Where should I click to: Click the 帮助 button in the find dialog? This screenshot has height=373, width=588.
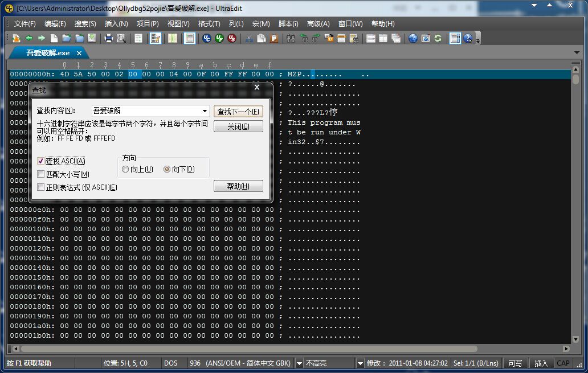(x=238, y=186)
